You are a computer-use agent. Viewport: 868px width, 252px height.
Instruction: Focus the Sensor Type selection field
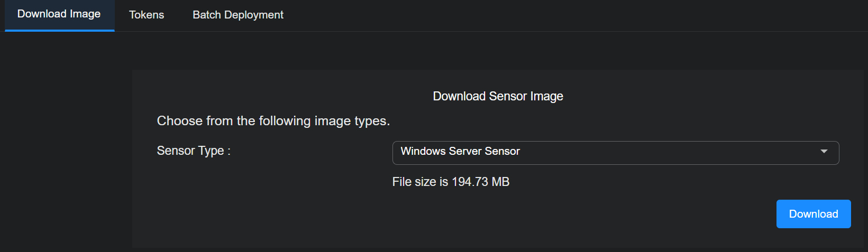pos(615,153)
